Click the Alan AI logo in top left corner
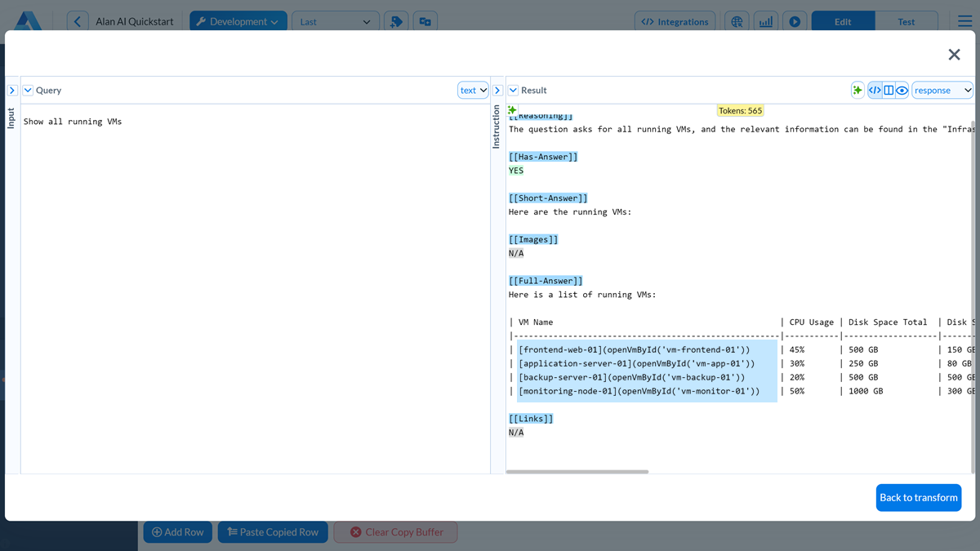 pyautogui.click(x=27, y=21)
